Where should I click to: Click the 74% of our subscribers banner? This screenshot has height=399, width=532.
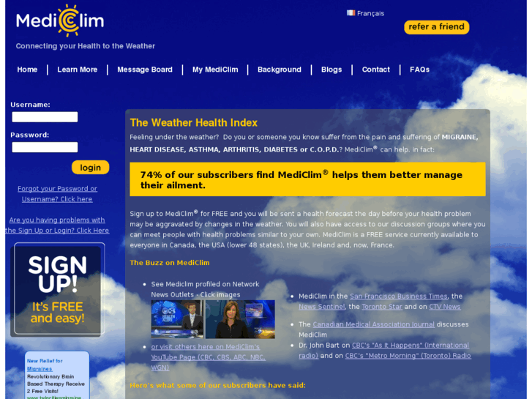pyautogui.click(x=307, y=179)
